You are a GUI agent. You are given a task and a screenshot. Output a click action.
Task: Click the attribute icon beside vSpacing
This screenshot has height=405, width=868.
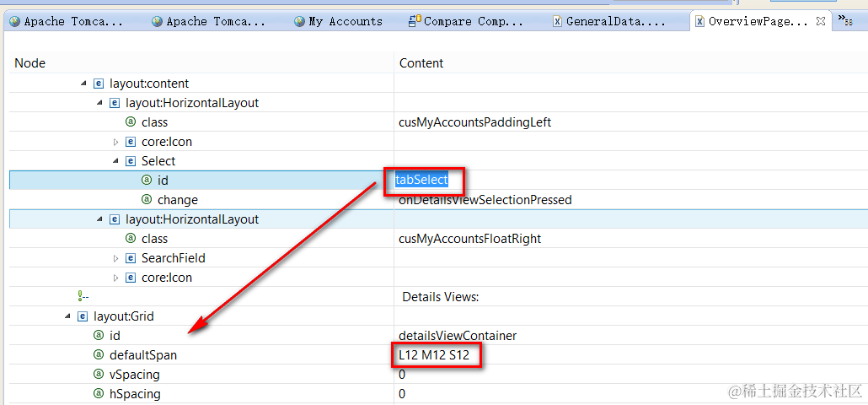pyautogui.click(x=99, y=375)
